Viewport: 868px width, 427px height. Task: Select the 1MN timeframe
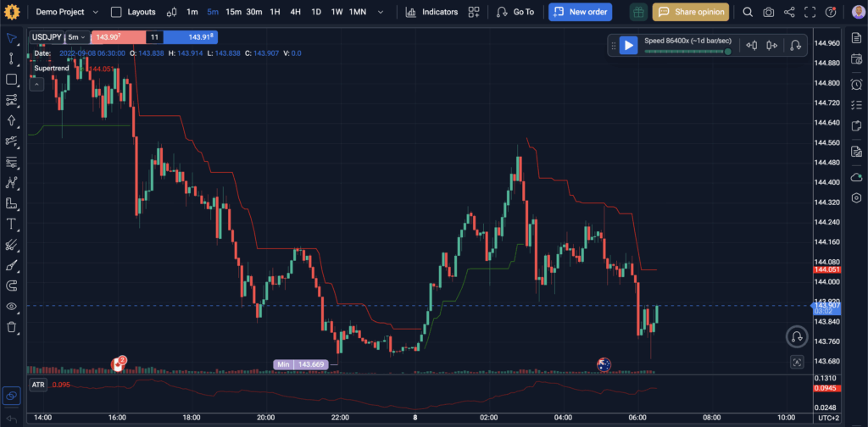pyautogui.click(x=359, y=12)
